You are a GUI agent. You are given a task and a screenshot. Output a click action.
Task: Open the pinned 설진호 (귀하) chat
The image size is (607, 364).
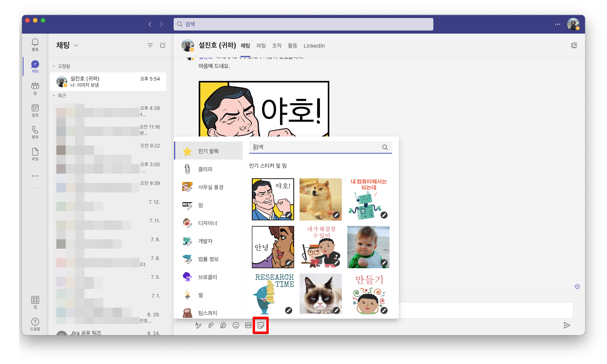(x=108, y=82)
